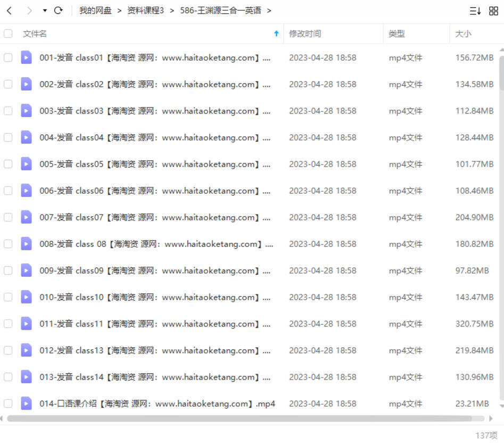Image resolution: width=504 pixels, height=443 pixels.
Task: Sort by 类型 column header
Action: 396,34
